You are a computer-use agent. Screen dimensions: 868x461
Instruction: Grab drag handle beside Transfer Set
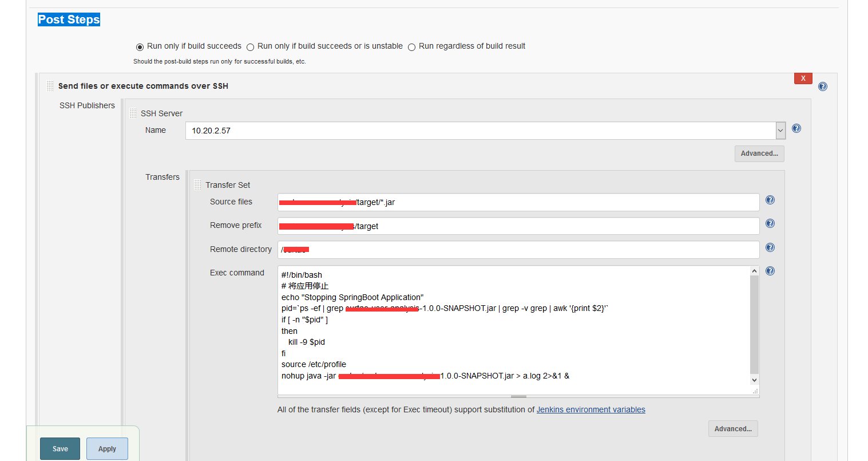197,185
